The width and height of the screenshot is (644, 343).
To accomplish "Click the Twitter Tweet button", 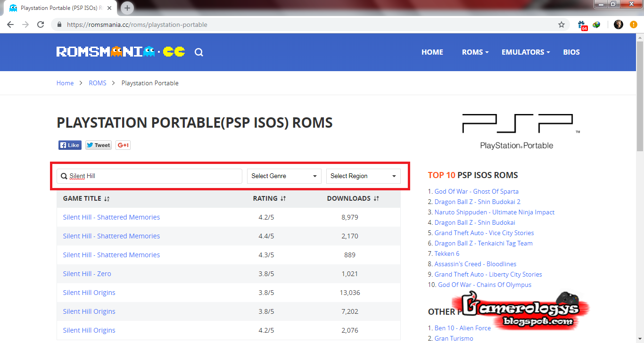I will tap(99, 145).
